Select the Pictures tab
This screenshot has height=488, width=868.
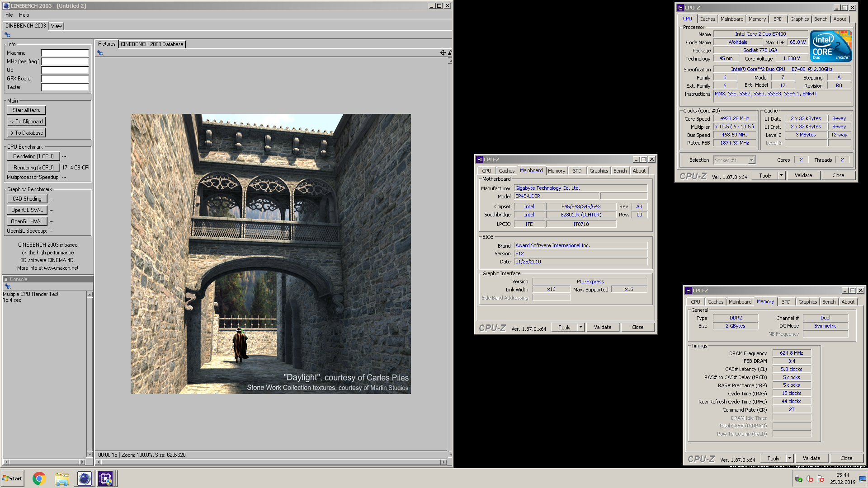click(x=107, y=44)
